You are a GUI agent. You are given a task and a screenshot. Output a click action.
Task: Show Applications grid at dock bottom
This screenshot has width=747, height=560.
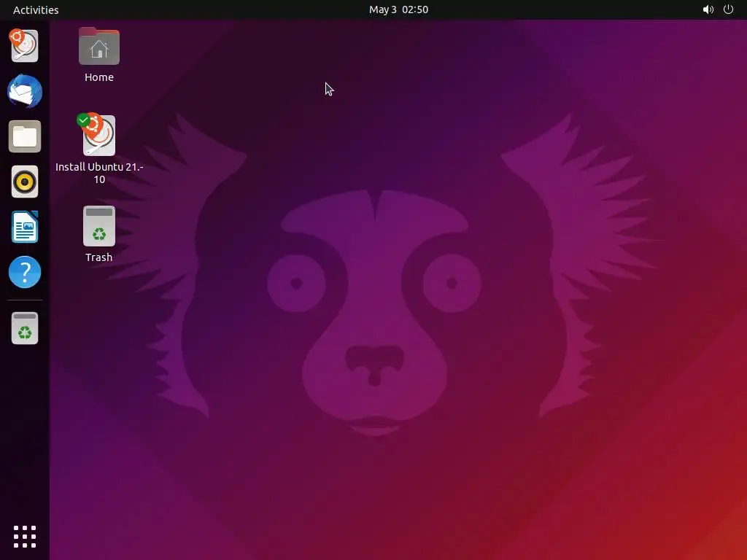[25, 537]
